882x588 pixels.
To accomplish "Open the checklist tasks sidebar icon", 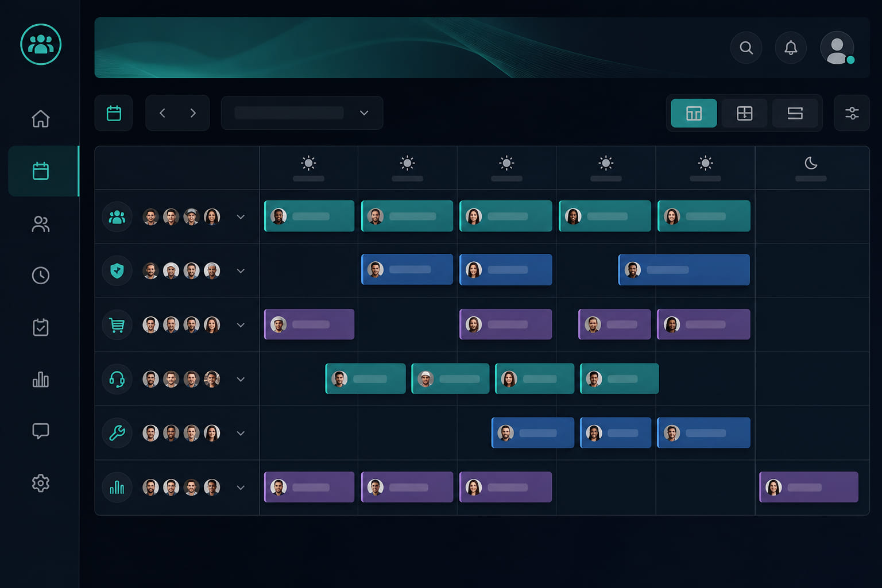I will pos(41,327).
